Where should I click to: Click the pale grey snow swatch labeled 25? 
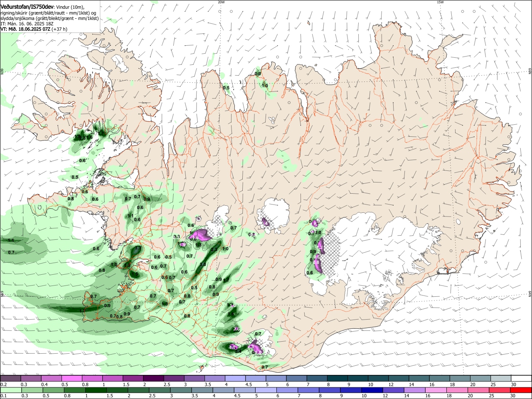pyautogui.click(x=501, y=379)
